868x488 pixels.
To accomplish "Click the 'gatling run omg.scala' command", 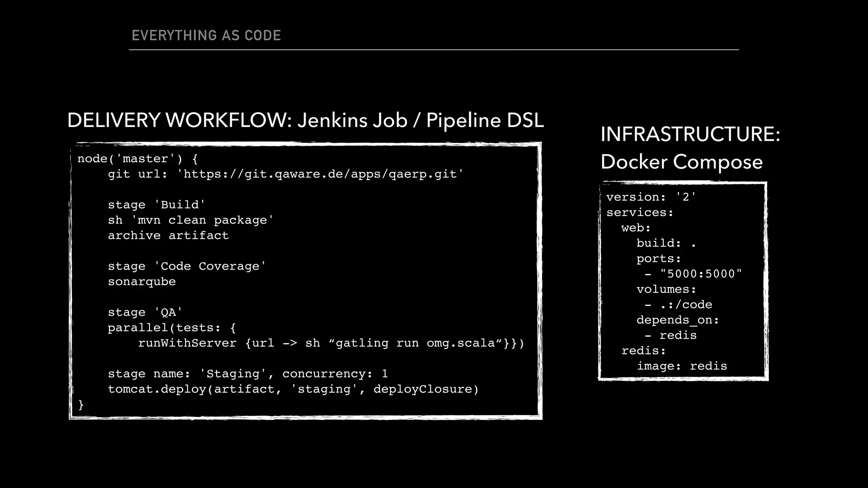I will (415, 343).
